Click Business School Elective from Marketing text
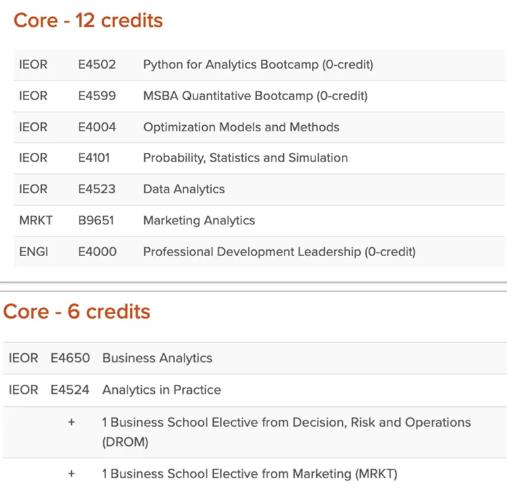This screenshot has height=496, width=507. pos(250,474)
